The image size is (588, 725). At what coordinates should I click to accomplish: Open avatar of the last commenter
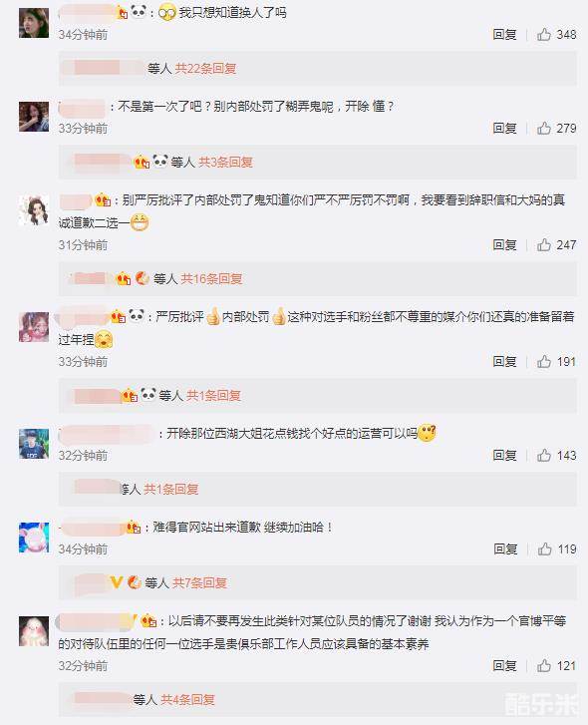point(34,630)
